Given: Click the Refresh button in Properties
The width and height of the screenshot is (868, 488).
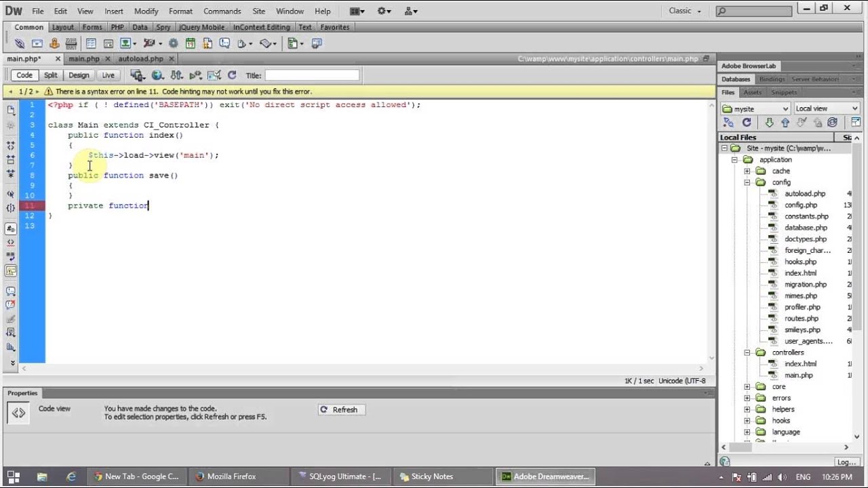Looking at the screenshot, I should (x=342, y=409).
